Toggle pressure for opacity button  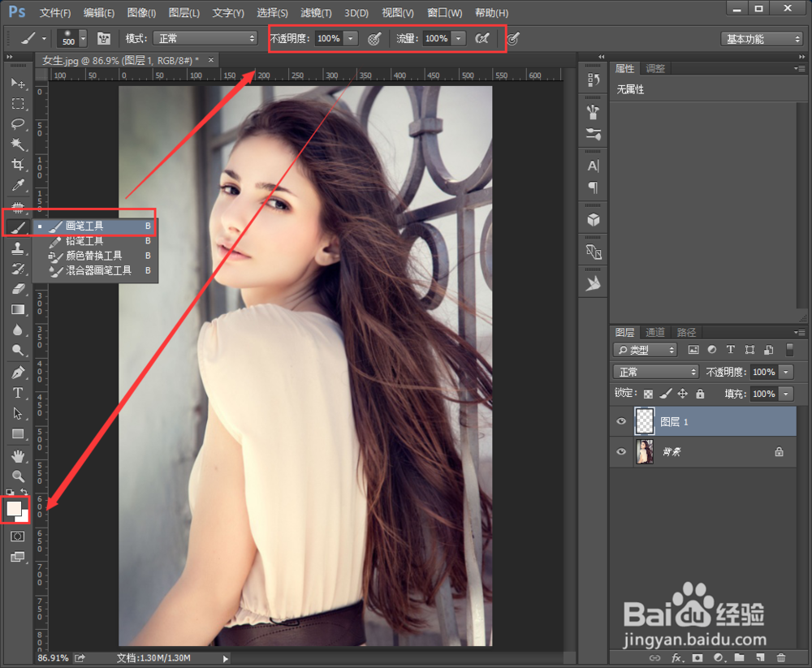374,38
